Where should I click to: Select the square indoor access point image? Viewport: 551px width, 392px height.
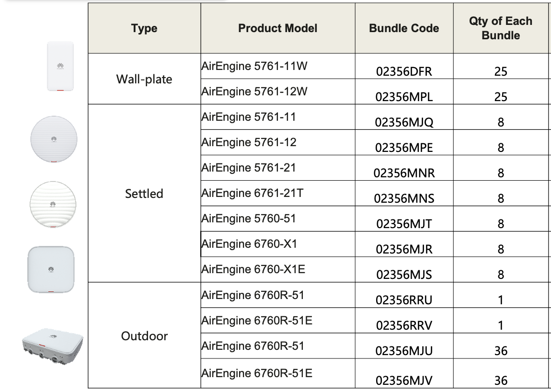(x=51, y=269)
